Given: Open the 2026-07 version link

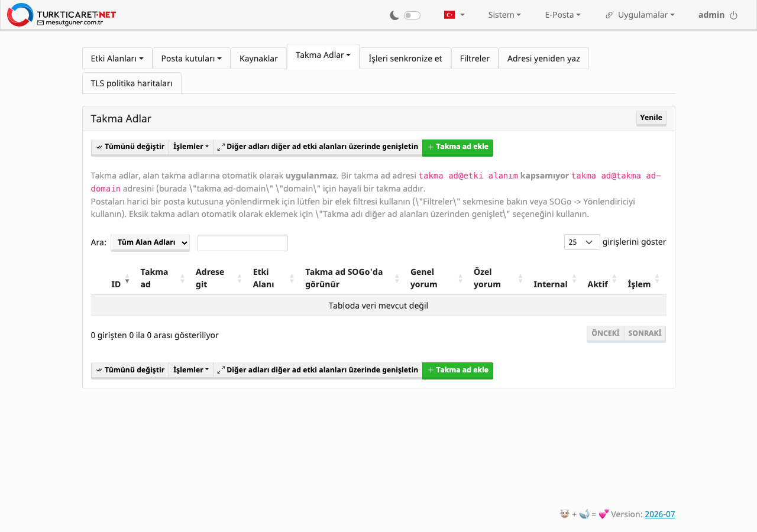Looking at the screenshot, I should pos(660,514).
